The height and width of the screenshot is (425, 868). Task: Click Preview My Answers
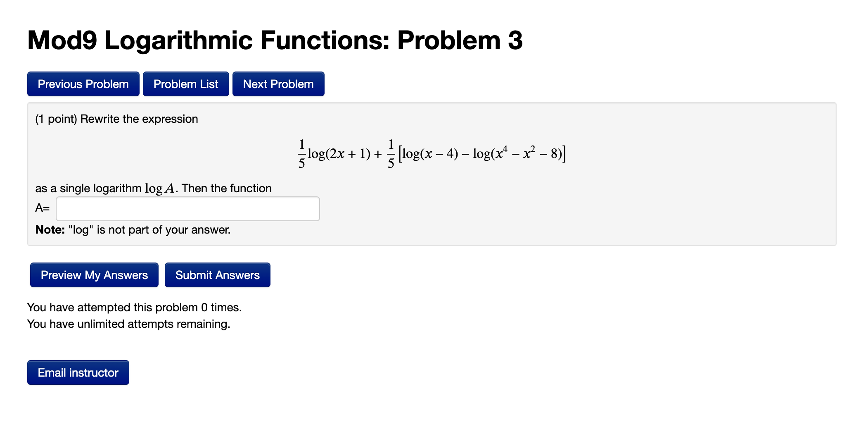click(94, 275)
